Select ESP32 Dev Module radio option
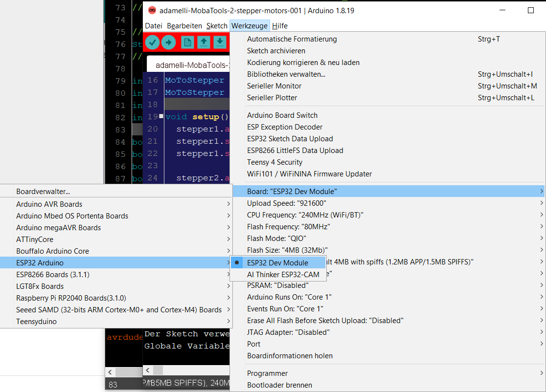This screenshot has height=392, width=546. pyautogui.click(x=278, y=262)
